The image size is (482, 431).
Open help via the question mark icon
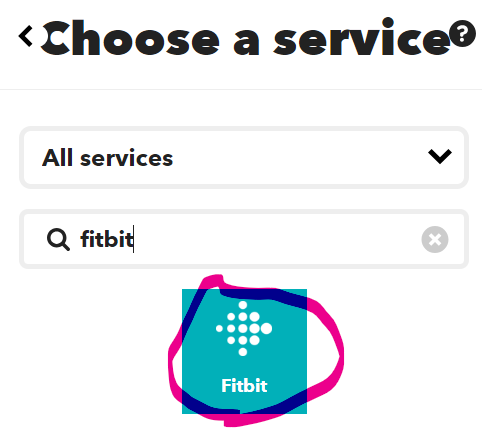click(462, 34)
